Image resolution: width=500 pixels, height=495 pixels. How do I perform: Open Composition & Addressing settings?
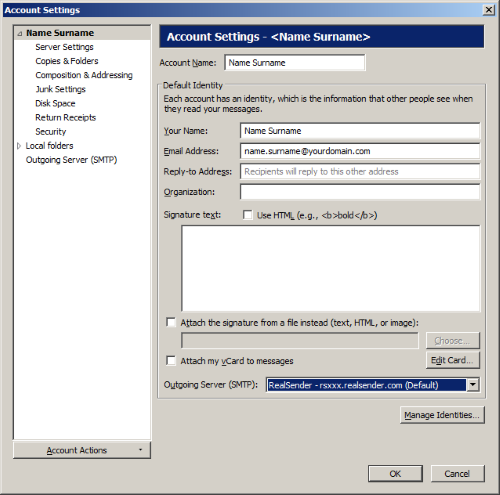84,75
